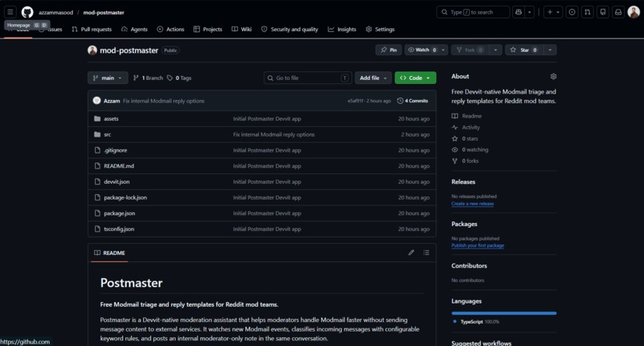The image size is (644, 346).
Task: Open the create new plus menu
Action: coord(553,12)
